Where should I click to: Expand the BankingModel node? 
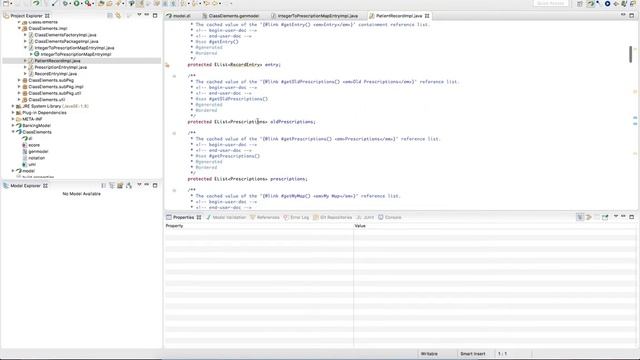(13, 126)
